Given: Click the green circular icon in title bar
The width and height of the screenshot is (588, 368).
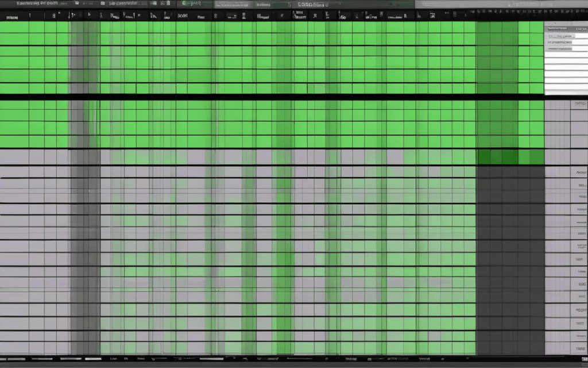Looking at the screenshot, I should (x=185, y=3).
